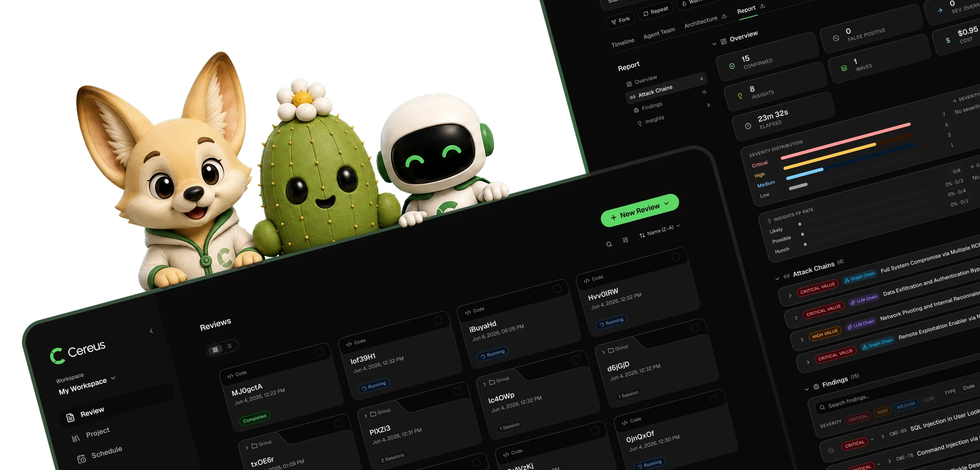Tick the checkbox on the MJOgctA card
Viewport: 980px width, 470px height.
tap(320, 352)
